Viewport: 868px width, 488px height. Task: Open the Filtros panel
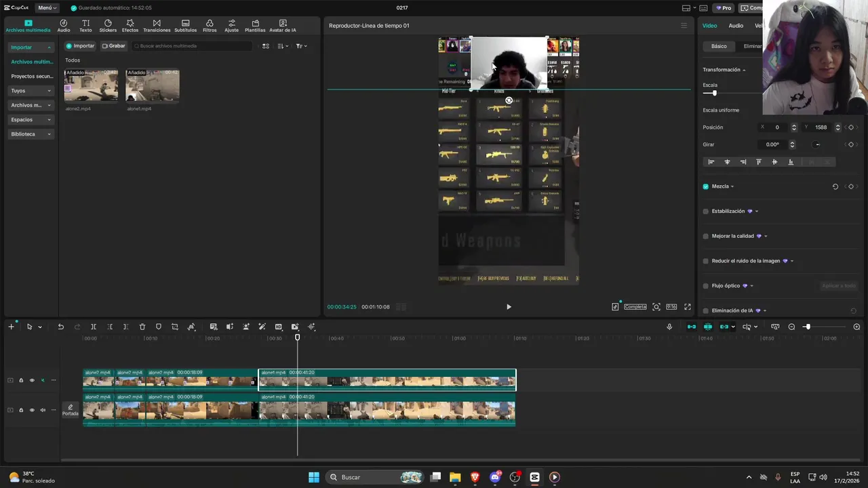click(210, 26)
